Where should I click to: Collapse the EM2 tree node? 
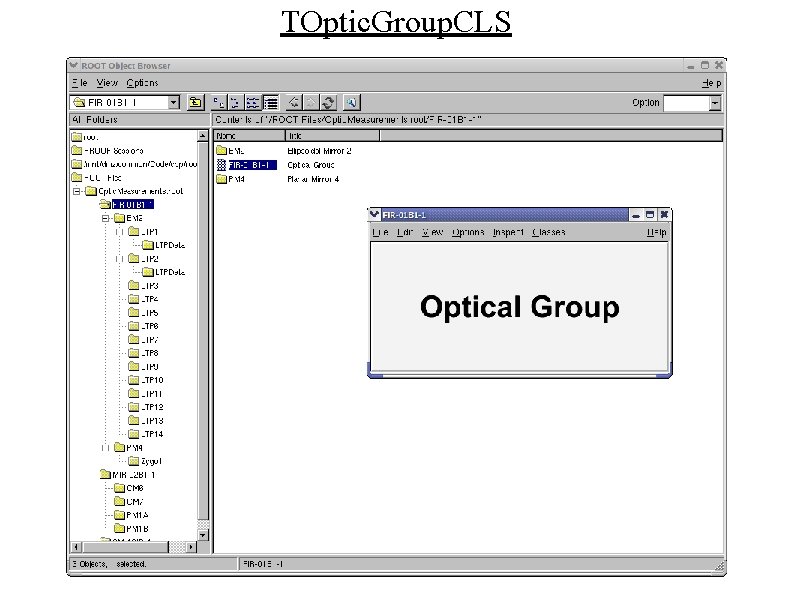pos(105,218)
